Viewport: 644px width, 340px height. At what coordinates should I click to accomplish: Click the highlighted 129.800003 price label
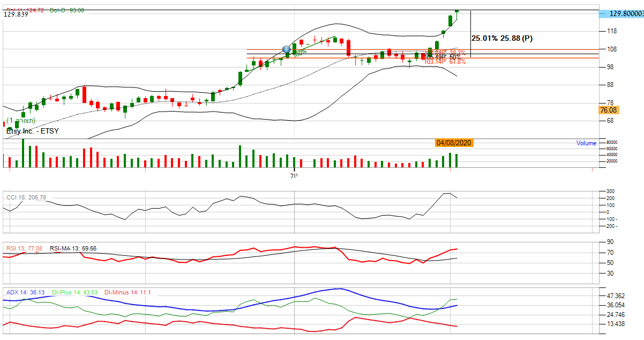click(622, 14)
